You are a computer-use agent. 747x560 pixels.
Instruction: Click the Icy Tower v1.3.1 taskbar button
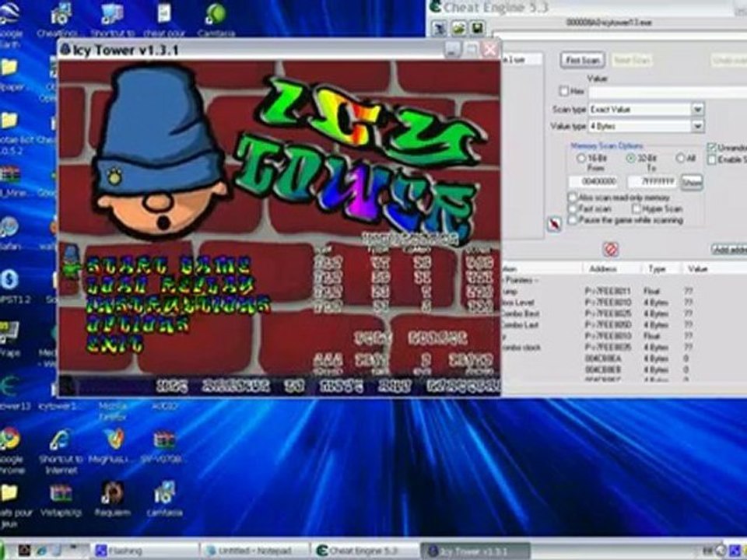coord(475,551)
